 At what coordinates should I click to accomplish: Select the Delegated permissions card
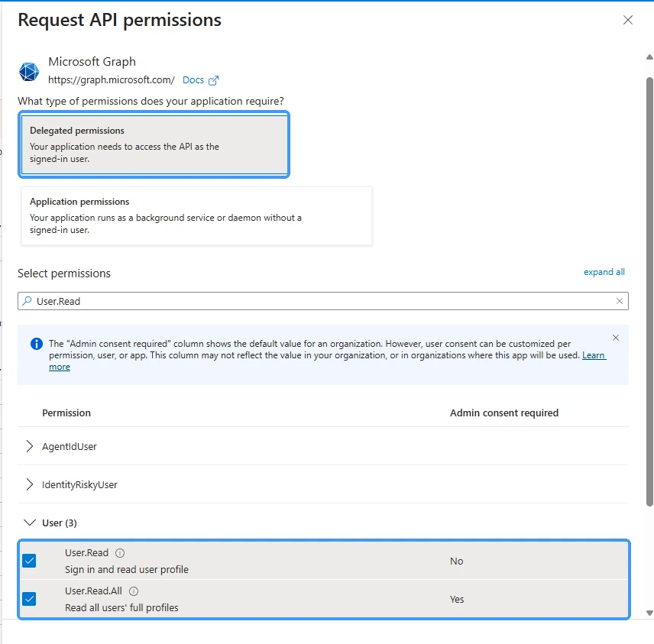[154, 144]
